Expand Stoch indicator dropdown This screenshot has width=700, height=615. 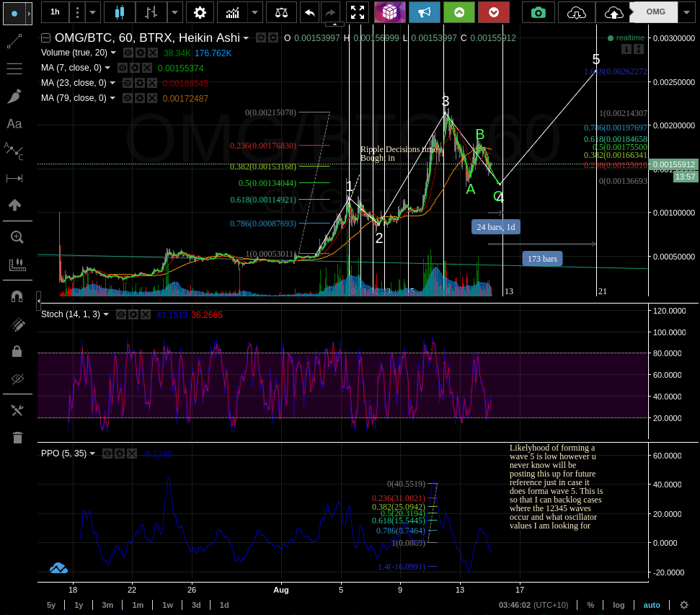click(106, 314)
